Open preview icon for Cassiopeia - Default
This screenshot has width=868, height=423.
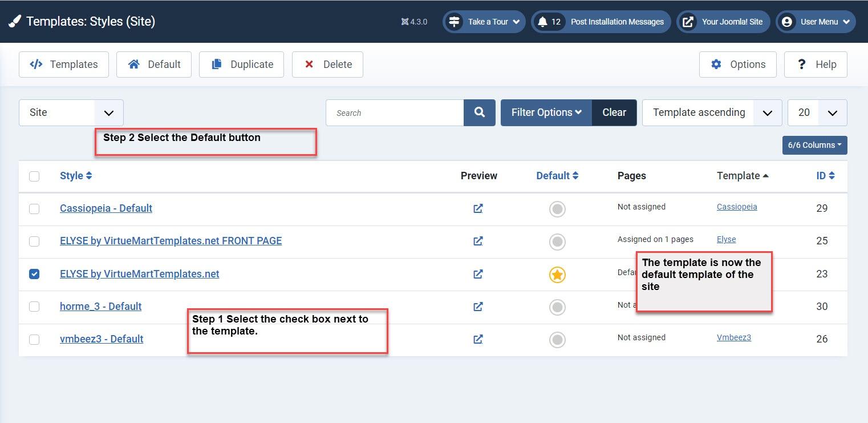(478, 208)
